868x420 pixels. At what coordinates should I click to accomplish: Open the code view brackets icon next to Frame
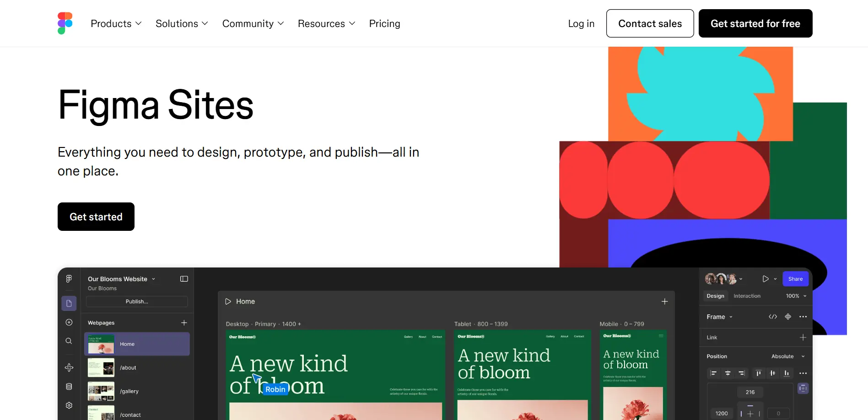point(773,316)
